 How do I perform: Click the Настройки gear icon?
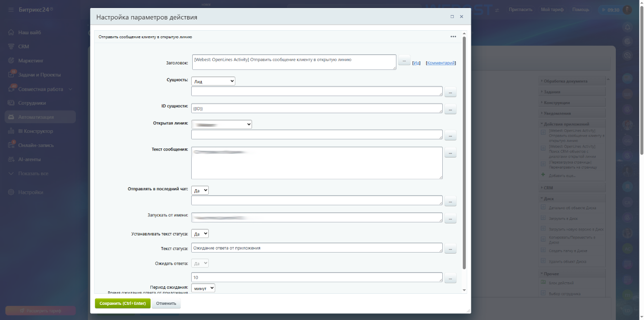point(12,192)
